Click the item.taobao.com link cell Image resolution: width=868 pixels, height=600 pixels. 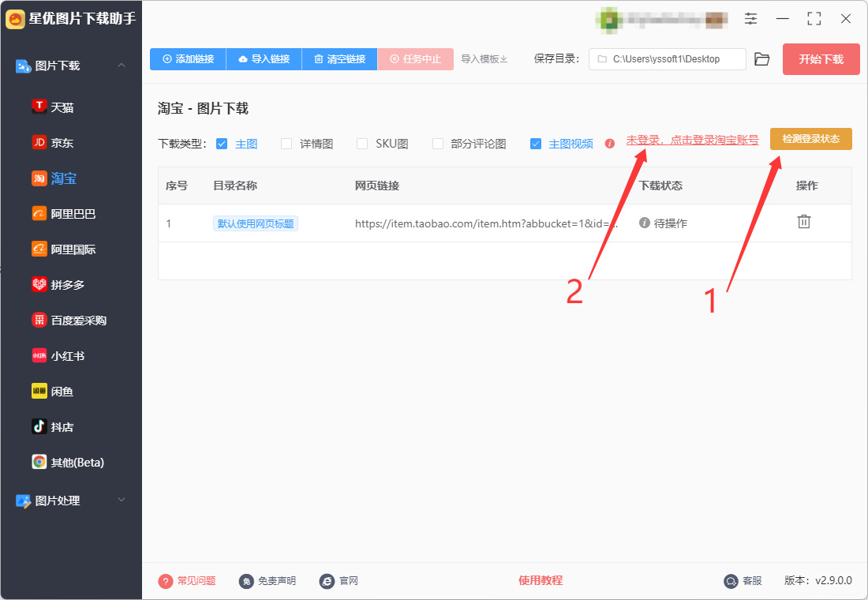click(x=487, y=223)
